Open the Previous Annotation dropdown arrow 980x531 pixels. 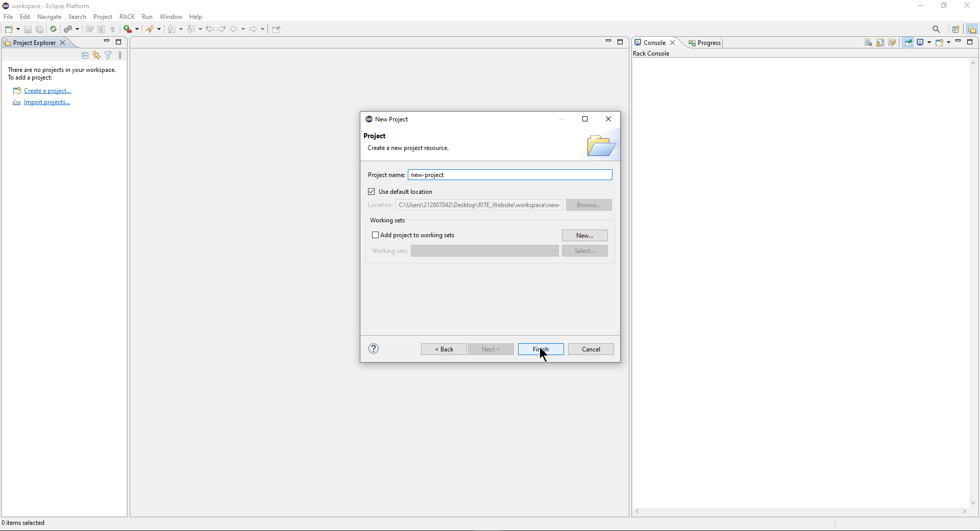pos(200,29)
